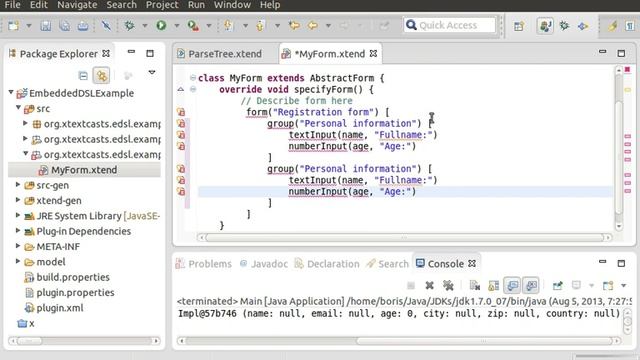The width and height of the screenshot is (640, 360).
Task: Open the Navigate menu
Action: 77,5
